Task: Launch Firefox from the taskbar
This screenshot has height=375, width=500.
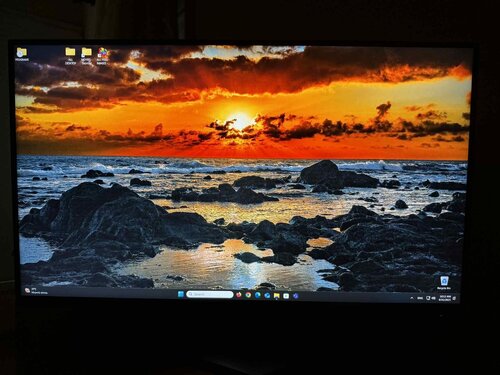Action: pos(239,295)
